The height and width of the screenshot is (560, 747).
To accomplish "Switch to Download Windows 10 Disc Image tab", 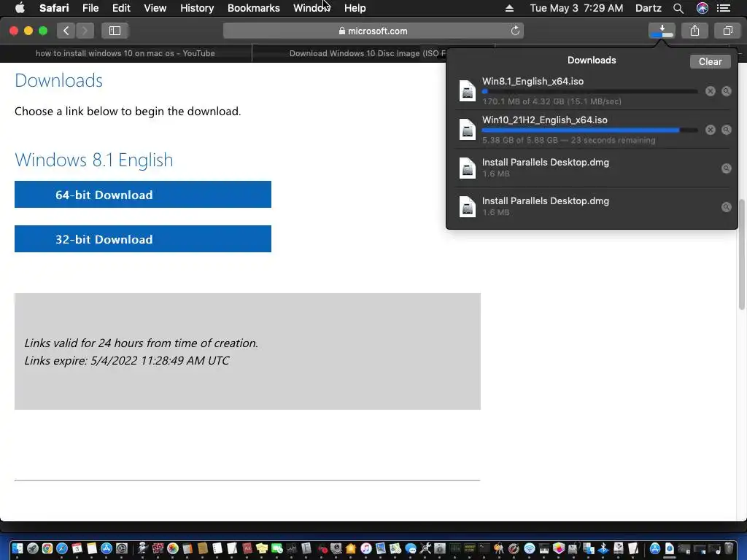I will click(367, 53).
